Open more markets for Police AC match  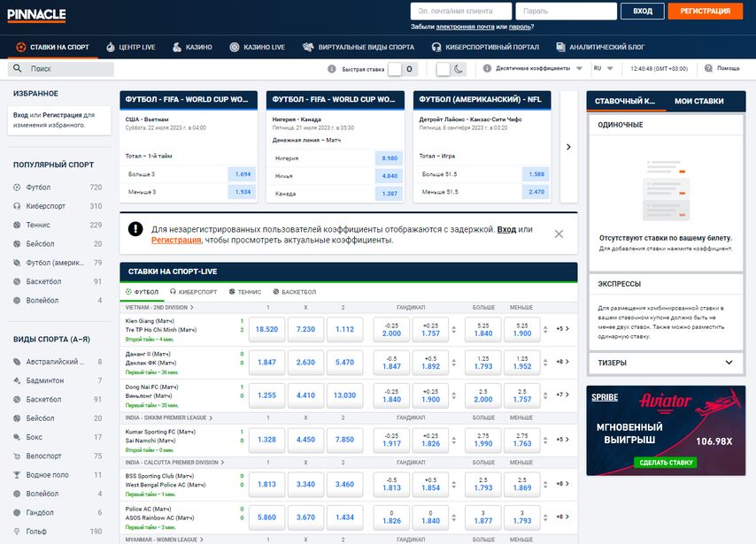562,517
